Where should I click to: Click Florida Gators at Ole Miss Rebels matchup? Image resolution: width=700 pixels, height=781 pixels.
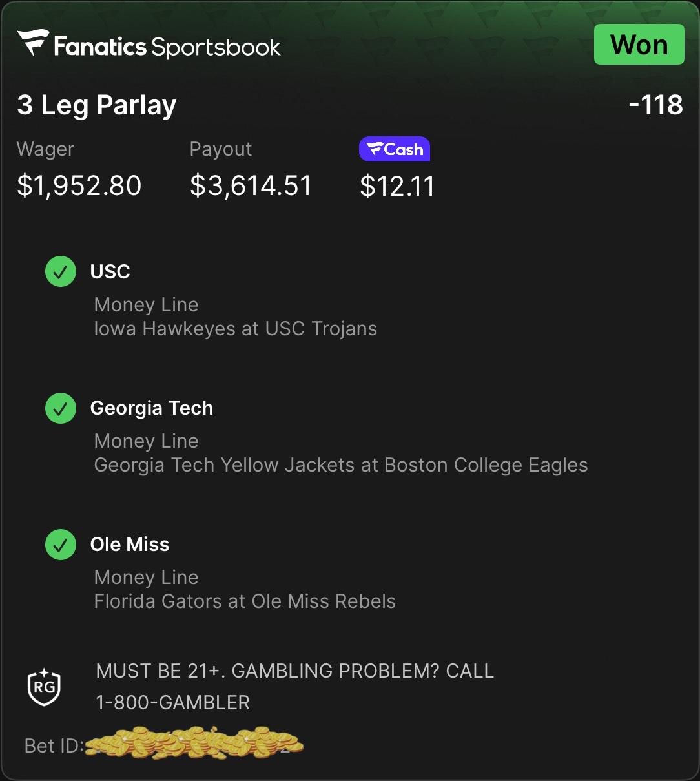[x=245, y=601]
